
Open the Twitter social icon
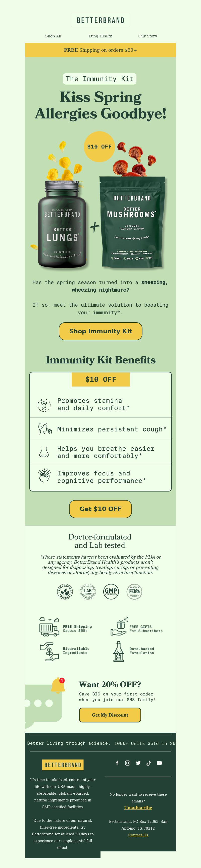click(x=138, y=763)
